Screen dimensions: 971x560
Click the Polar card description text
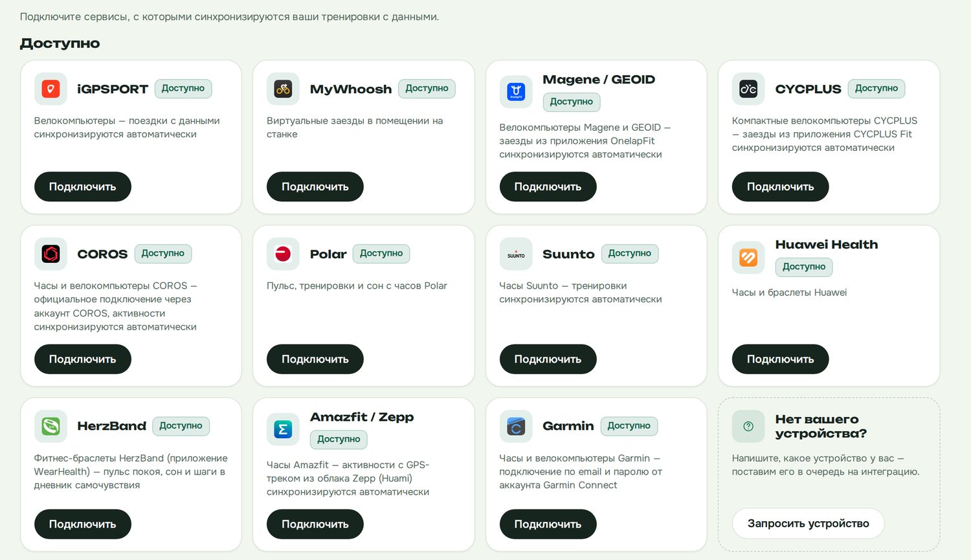(x=357, y=286)
